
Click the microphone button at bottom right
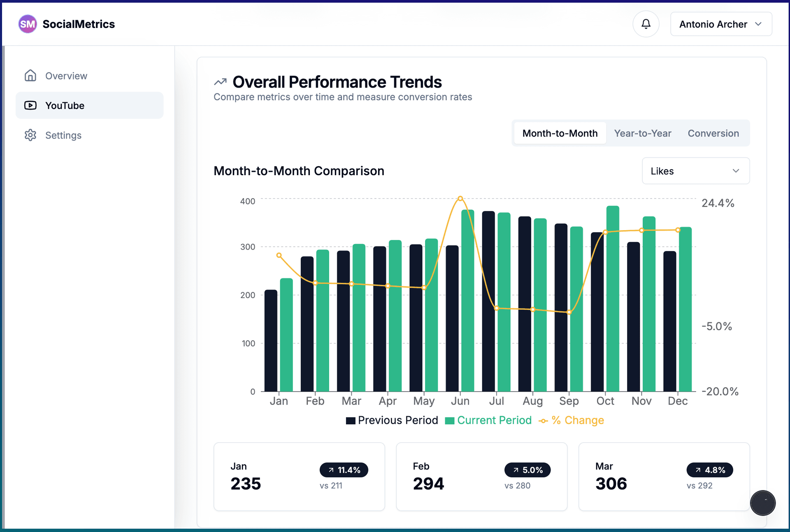[x=763, y=503]
